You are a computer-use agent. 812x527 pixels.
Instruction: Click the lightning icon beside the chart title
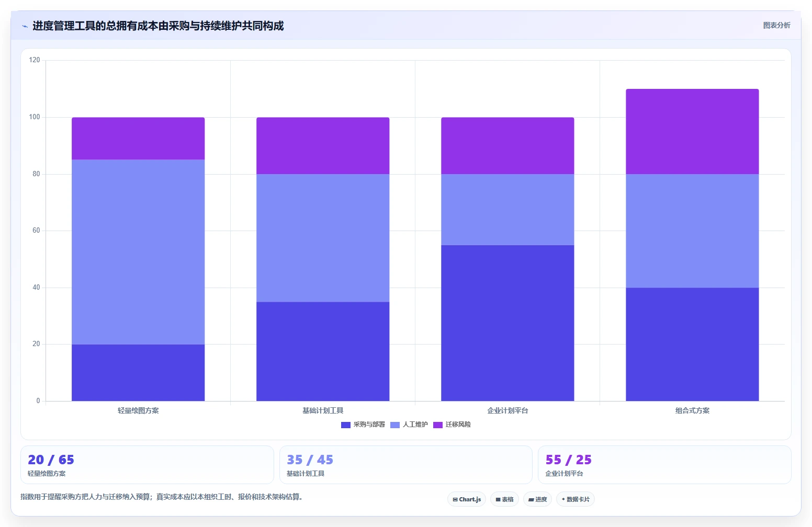pyautogui.click(x=25, y=26)
